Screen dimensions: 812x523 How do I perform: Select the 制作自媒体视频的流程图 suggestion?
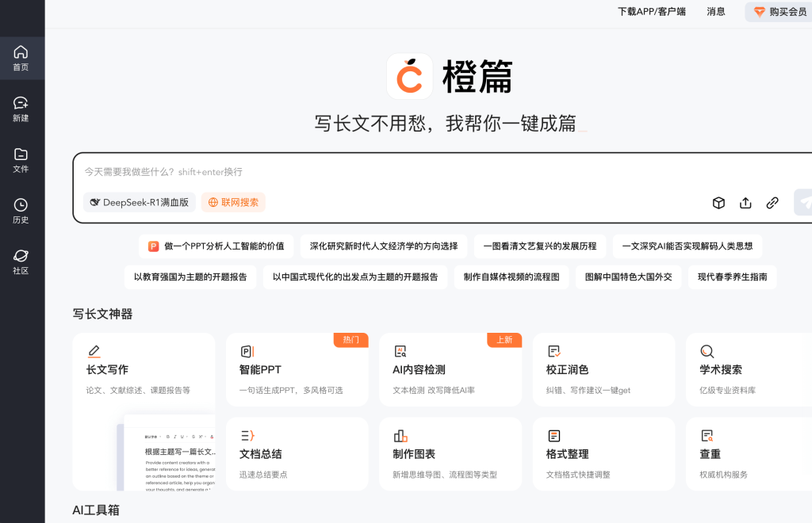[x=511, y=277]
